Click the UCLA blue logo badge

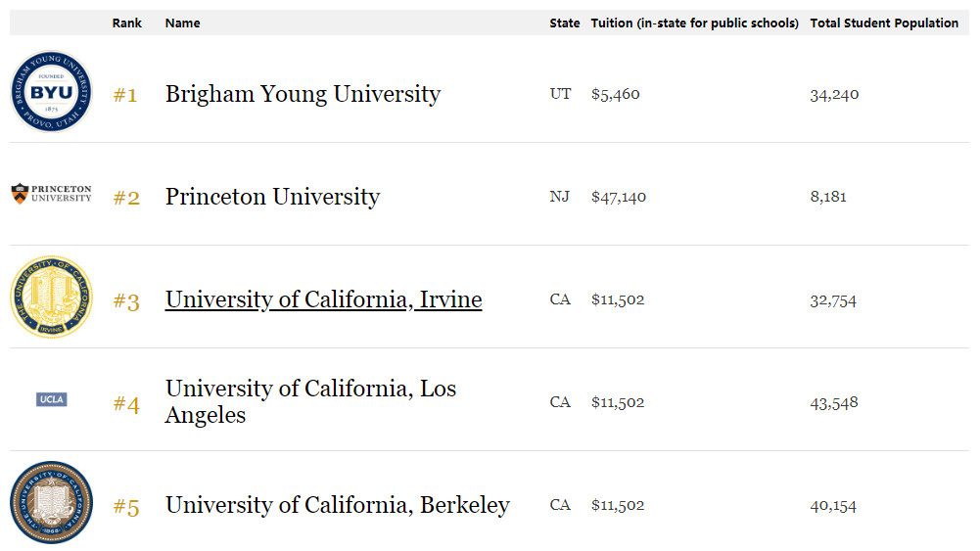point(51,399)
